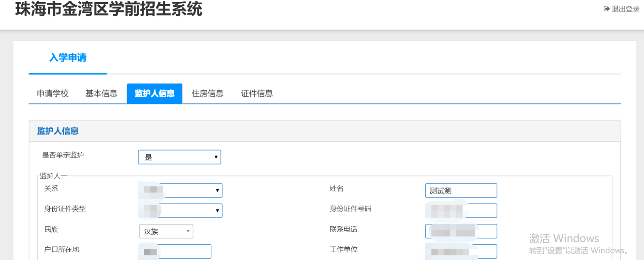
Task: Click the 姓名 input field
Action: tap(461, 191)
